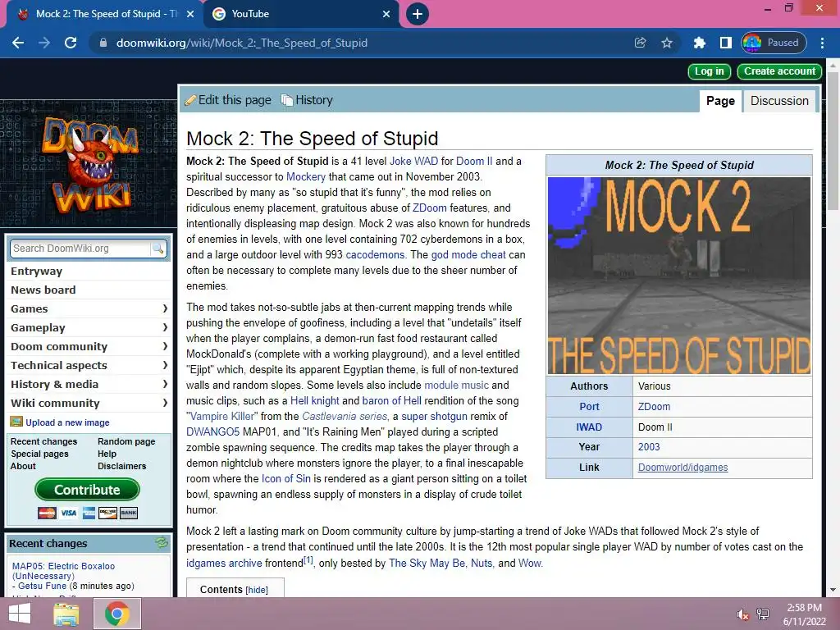Open Entryway in the sidebar
The height and width of the screenshot is (630, 840).
tap(36, 271)
